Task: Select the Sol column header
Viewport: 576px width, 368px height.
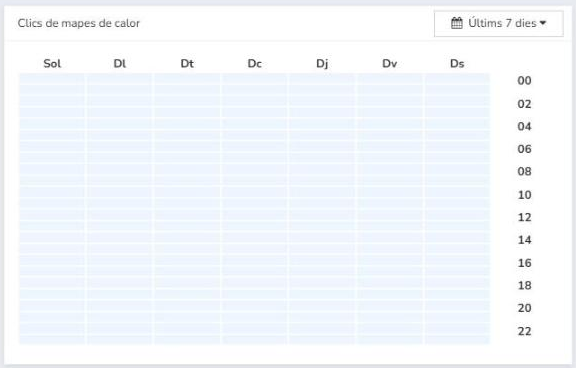Action: (x=52, y=64)
